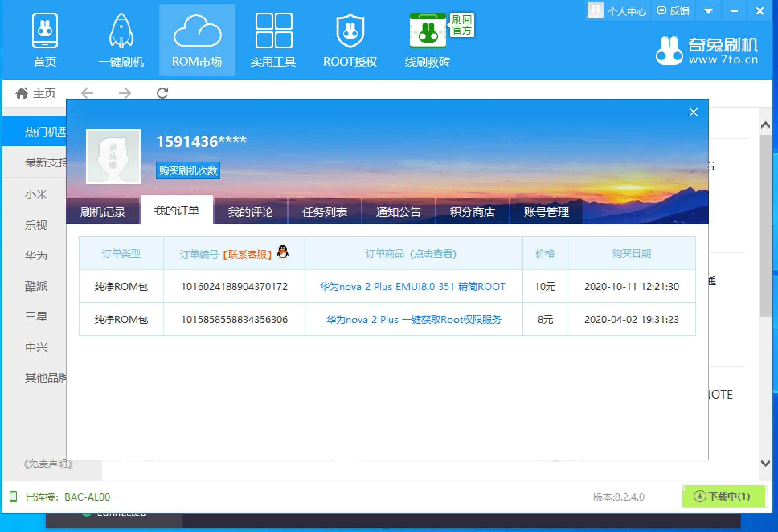Open the 下载中(1) downloads button
Viewport: 778px width, 532px height.
pyautogui.click(x=724, y=496)
